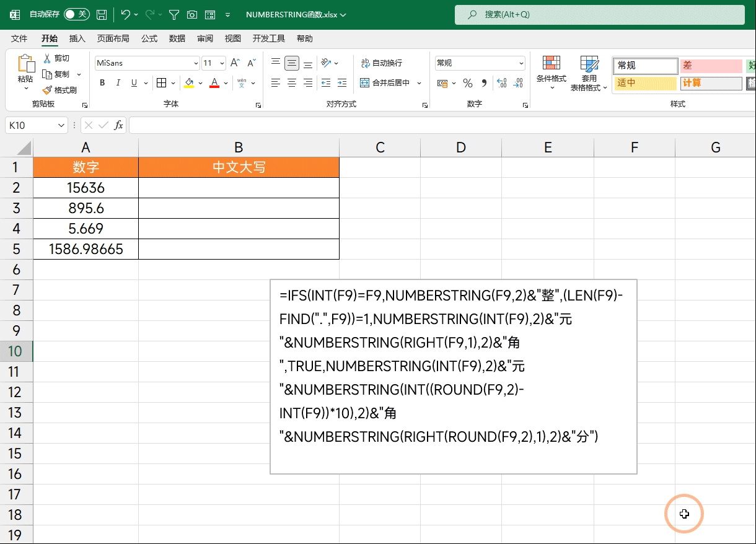Click the decrease indent icon
Image resolution: width=756 pixels, height=544 pixels.
(x=327, y=83)
